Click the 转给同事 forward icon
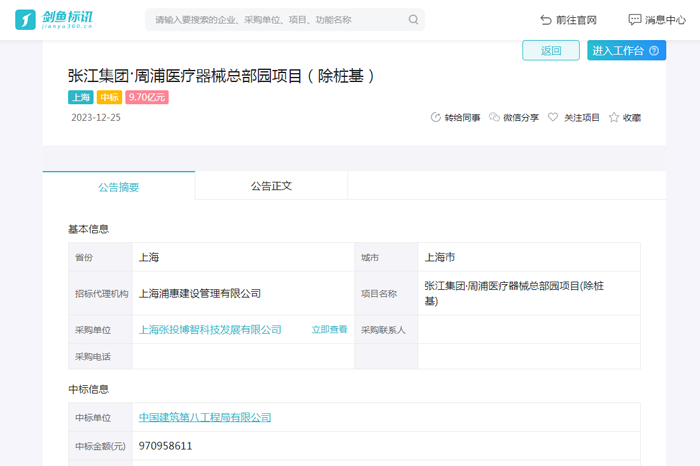 pyautogui.click(x=435, y=118)
